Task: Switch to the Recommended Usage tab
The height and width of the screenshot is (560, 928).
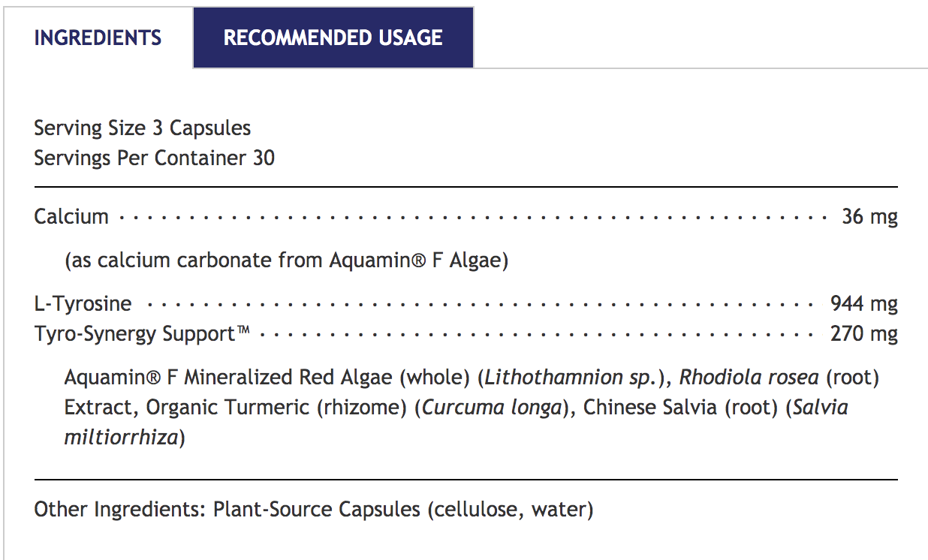Action: point(333,38)
